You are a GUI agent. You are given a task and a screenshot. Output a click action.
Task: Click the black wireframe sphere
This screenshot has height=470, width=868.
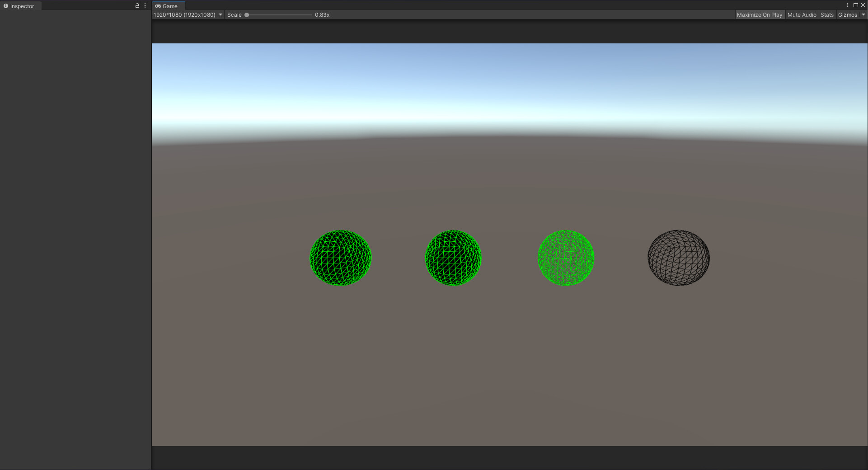pyautogui.click(x=679, y=258)
